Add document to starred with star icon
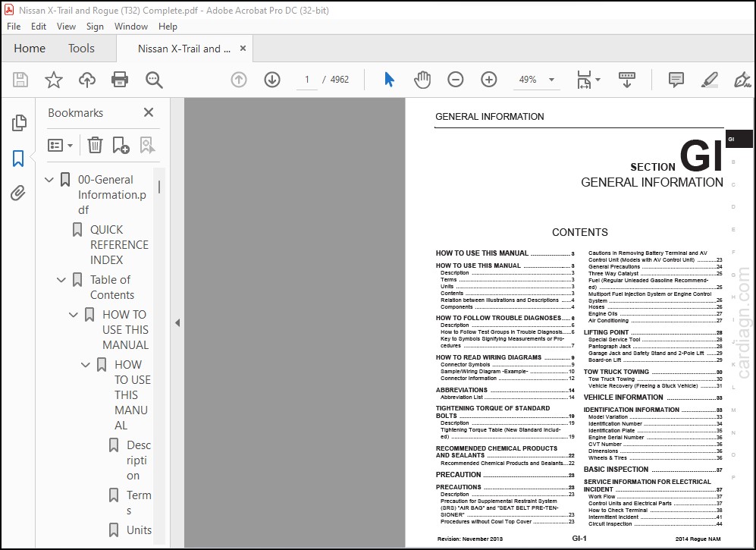Viewport: 756px width, 550px height. pos(54,80)
